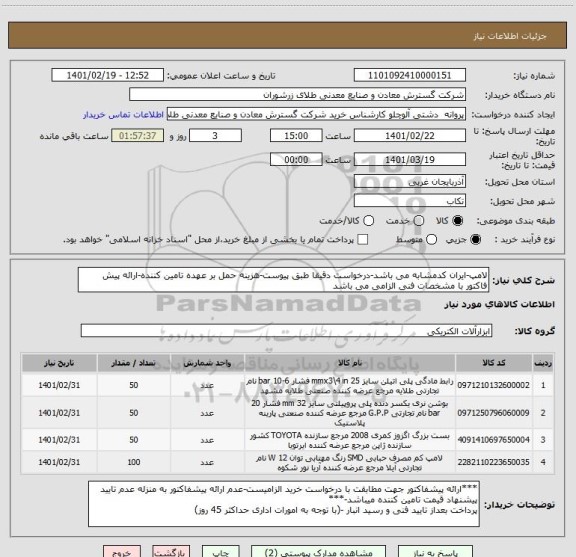Image resolution: width=576 pixels, height=557 pixels.
Task: Click the تاریخ نیاز column header
Action: point(59,363)
